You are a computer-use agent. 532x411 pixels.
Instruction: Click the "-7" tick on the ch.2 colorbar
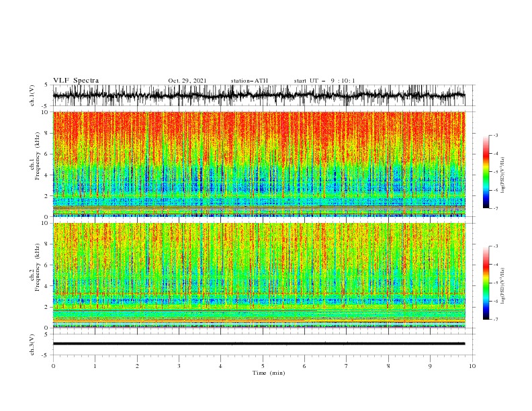[x=495, y=320]
